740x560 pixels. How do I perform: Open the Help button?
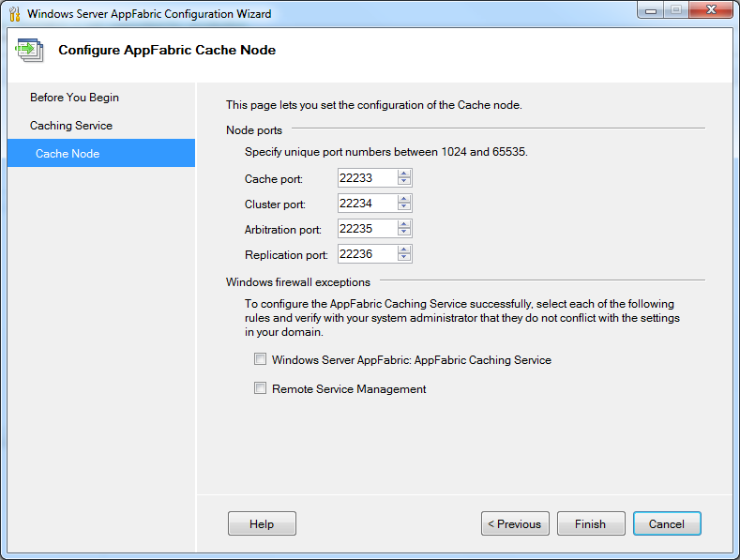pyautogui.click(x=262, y=523)
